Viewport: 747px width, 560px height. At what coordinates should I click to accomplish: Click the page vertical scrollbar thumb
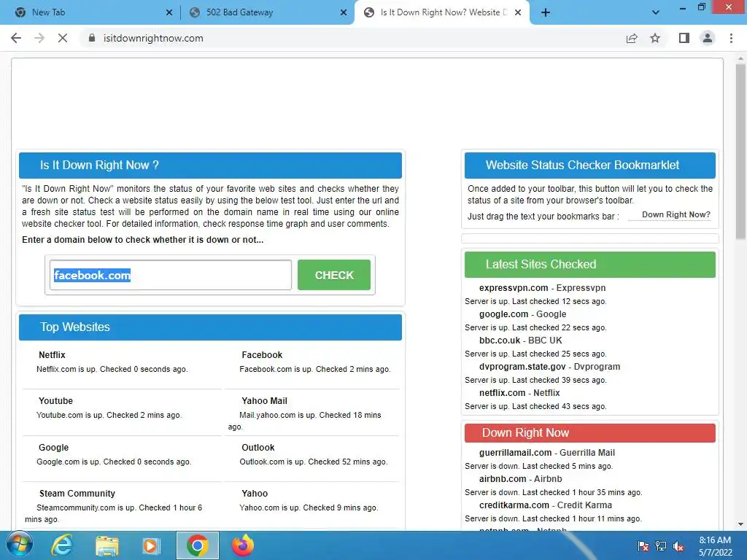(x=740, y=152)
